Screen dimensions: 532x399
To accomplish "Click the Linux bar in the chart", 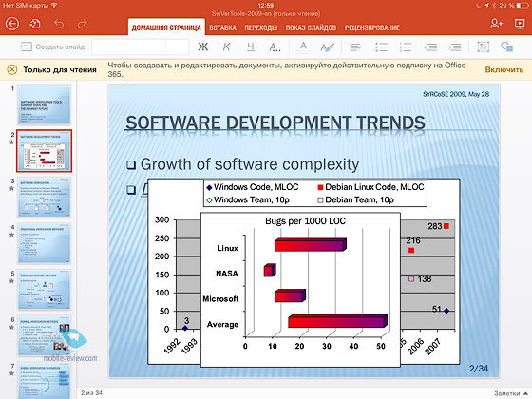I will coord(310,245).
